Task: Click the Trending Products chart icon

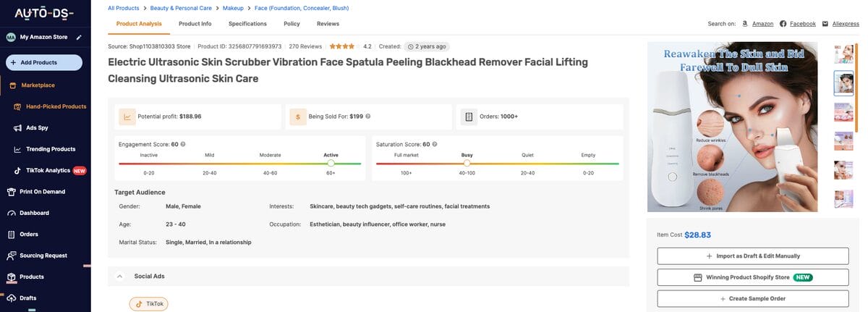Action: tap(17, 149)
